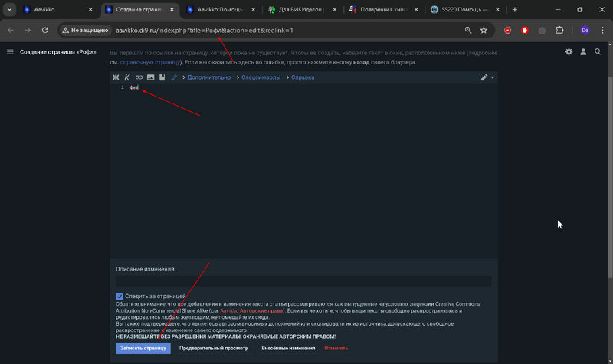
Task: Click the Отменить link
Action: [x=336, y=348]
